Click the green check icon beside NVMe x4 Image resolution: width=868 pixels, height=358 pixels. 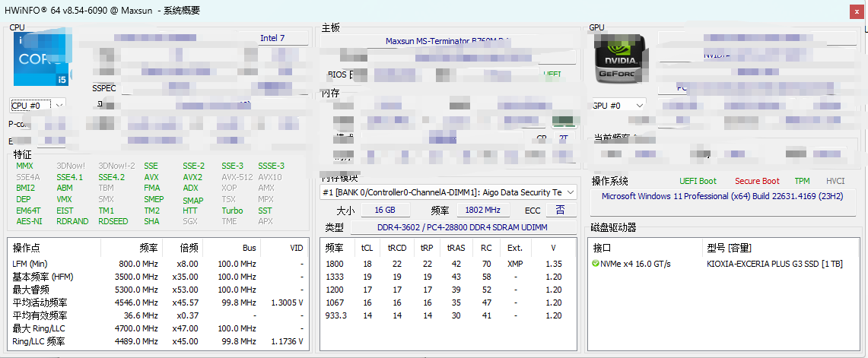point(596,264)
